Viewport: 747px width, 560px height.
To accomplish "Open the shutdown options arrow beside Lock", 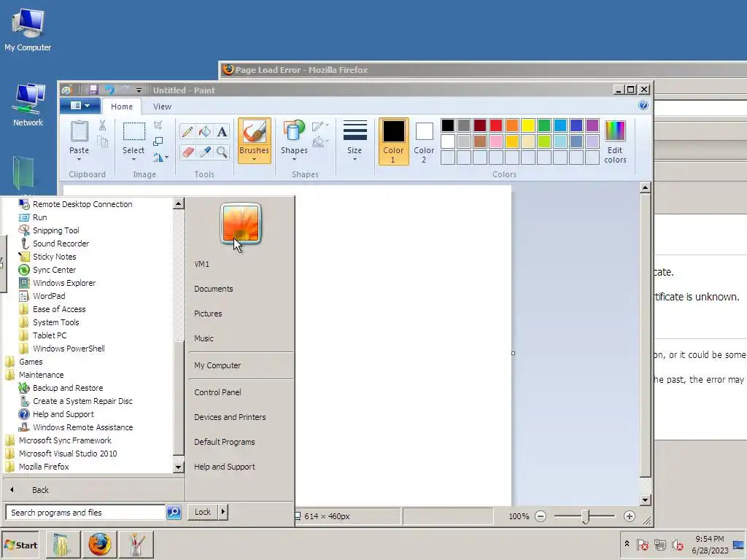I will tap(223, 512).
